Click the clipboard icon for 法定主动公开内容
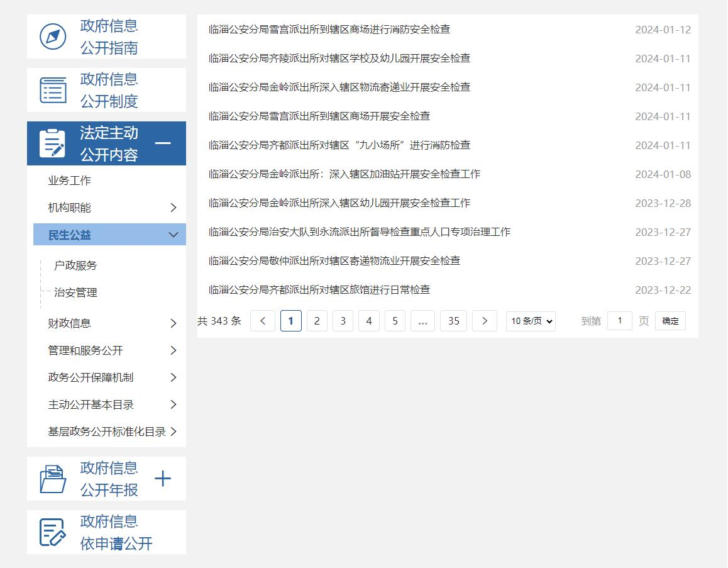Screen dimensions: 728x568 (x=52, y=143)
